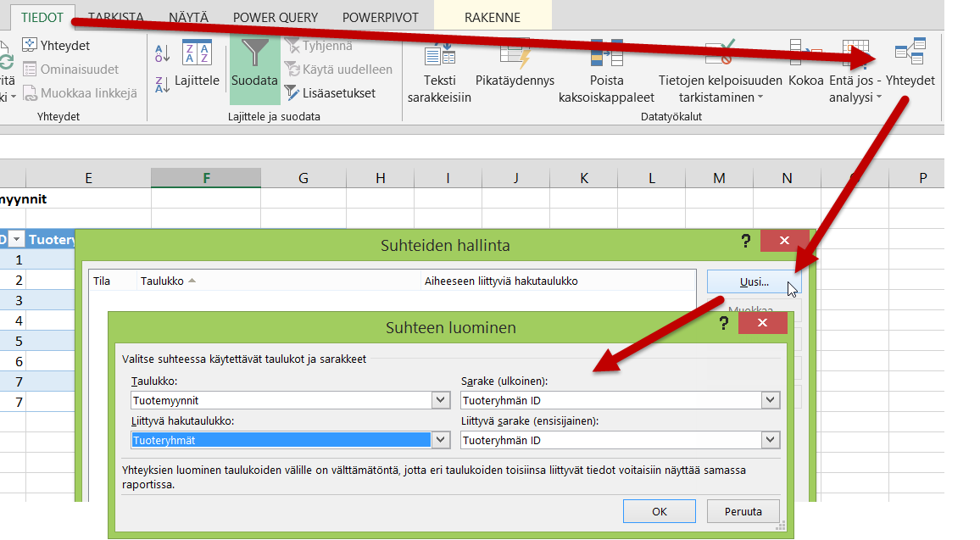Image resolution: width=980 pixels, height=540 pixels.
Task: Switch to the POWERPIVOT tab
Action: point(380,17)
